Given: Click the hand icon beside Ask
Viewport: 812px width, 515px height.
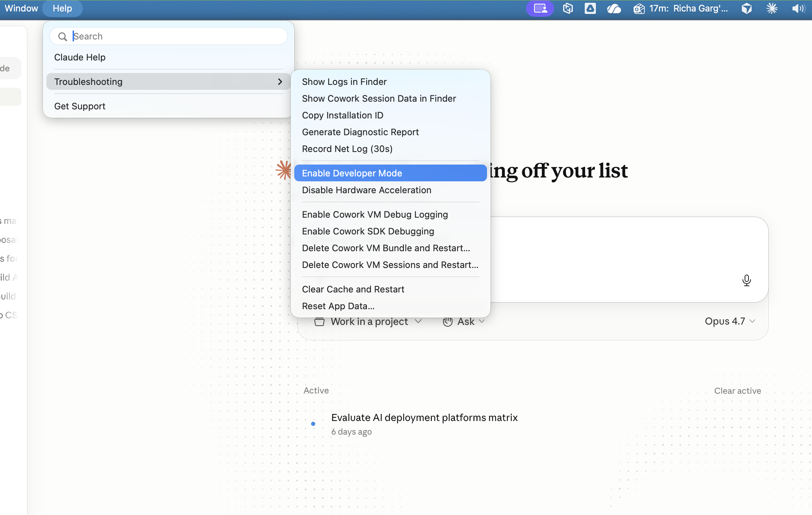Looking at the screenshot, I should click(x=448, y=321).
